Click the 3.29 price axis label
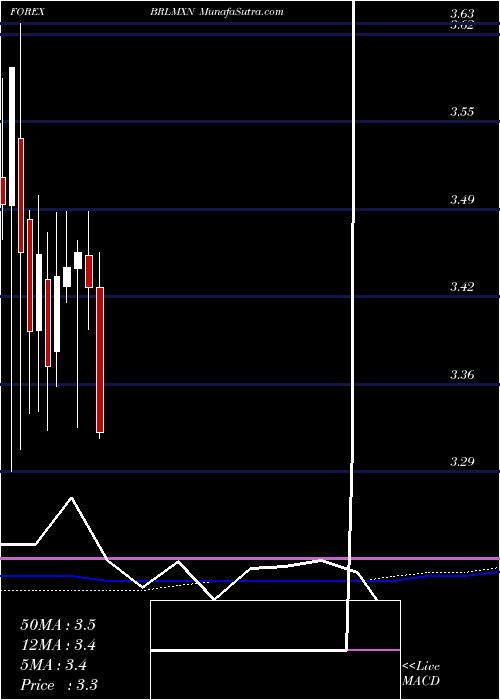Image resolution: width=500 pixels, height=700 pixels. click(462, 461)
